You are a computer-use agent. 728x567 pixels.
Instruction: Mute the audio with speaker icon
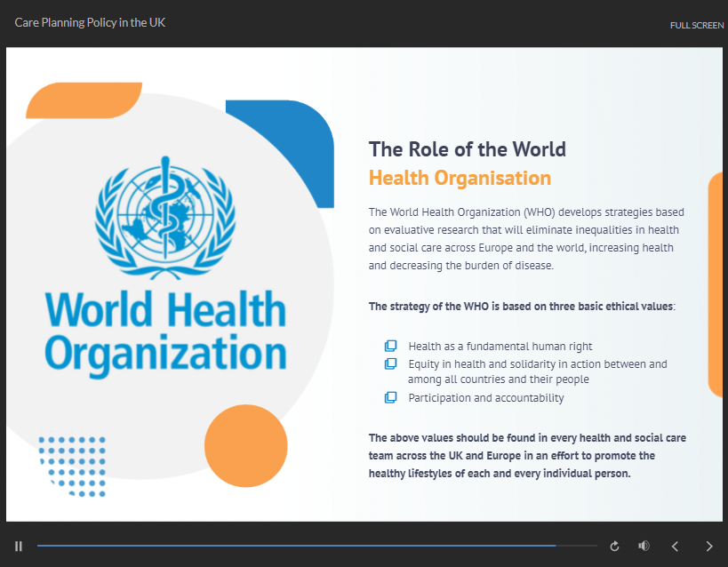pyautogui.click(x=644, y=546)
